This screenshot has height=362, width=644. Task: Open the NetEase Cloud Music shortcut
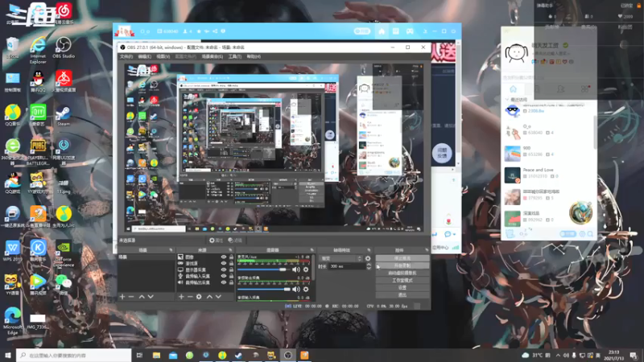point(64,13)
